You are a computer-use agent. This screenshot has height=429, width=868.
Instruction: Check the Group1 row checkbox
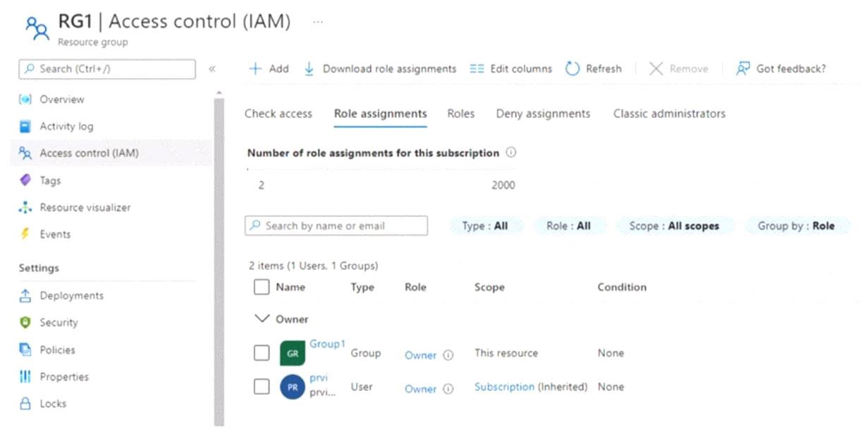coord(262,353)
